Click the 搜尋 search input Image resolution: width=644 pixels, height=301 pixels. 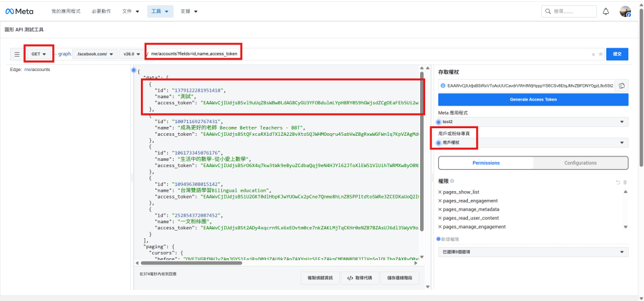coord(569,11)
